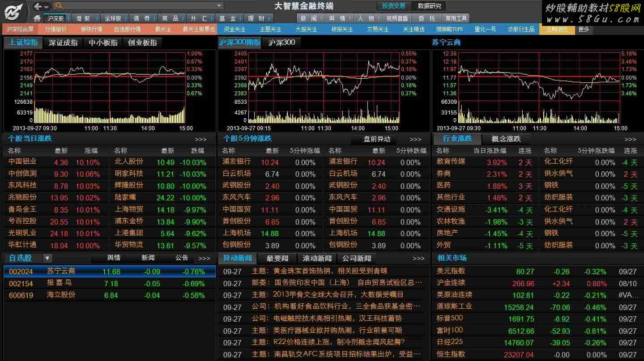Switch to 公司新闻 tab
This screenshot has height=361, width=644.
[x=357, y=258]
